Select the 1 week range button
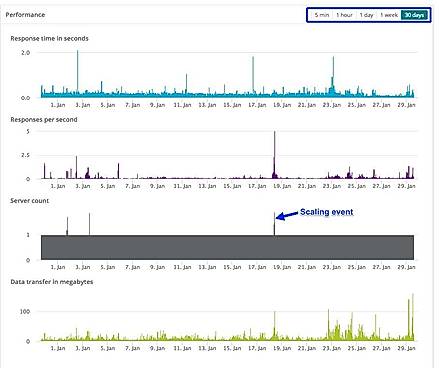 [x=389, y=15]
